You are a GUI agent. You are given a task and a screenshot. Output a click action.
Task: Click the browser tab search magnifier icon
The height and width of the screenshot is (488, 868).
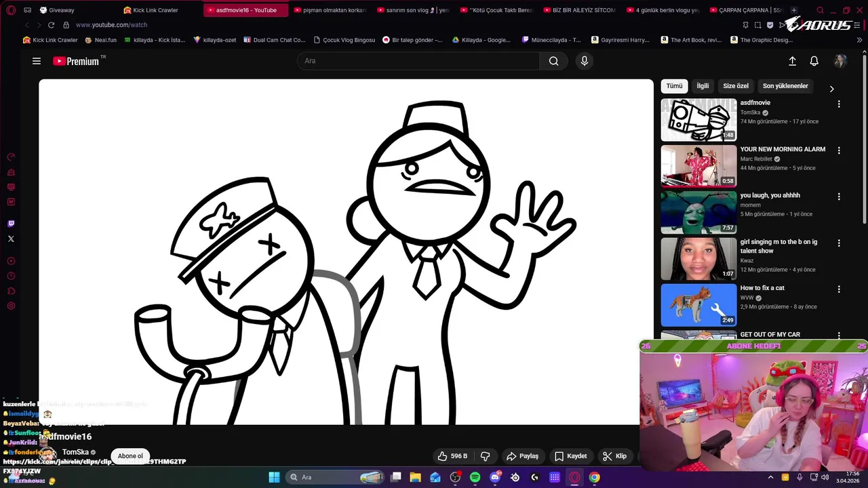(820, 10)
